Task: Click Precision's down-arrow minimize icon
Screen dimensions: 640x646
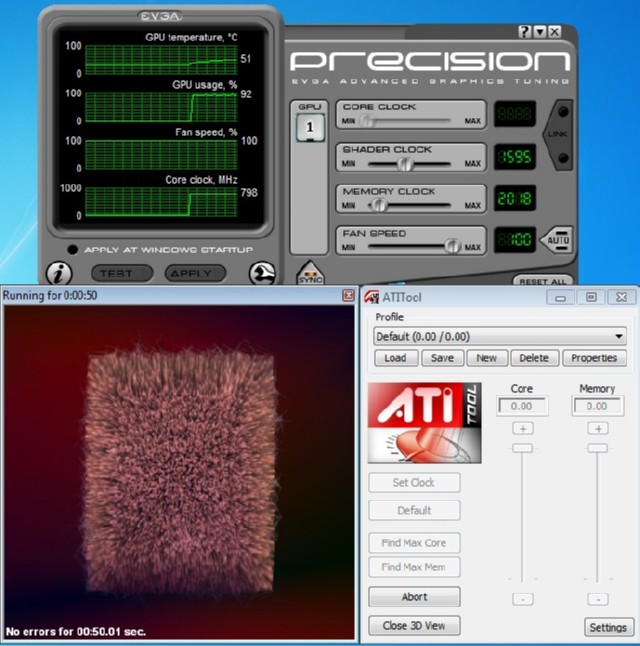Action: pos(540,32)
